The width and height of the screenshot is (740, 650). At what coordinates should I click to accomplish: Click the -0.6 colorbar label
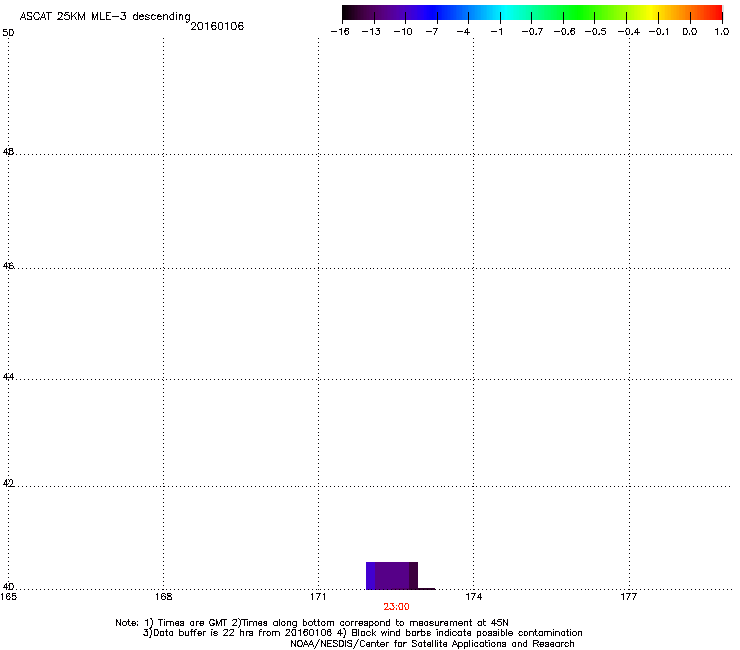point(564,32)
